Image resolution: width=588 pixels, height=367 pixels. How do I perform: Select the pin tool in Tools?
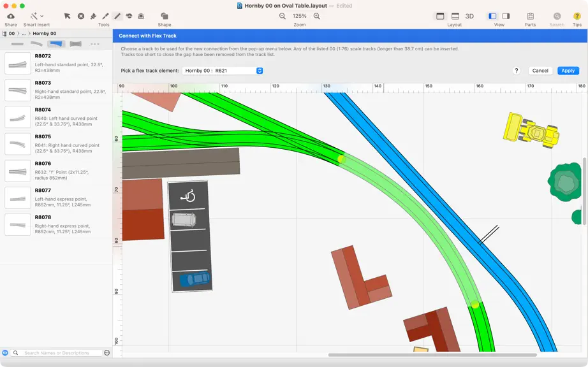[93, 16]
